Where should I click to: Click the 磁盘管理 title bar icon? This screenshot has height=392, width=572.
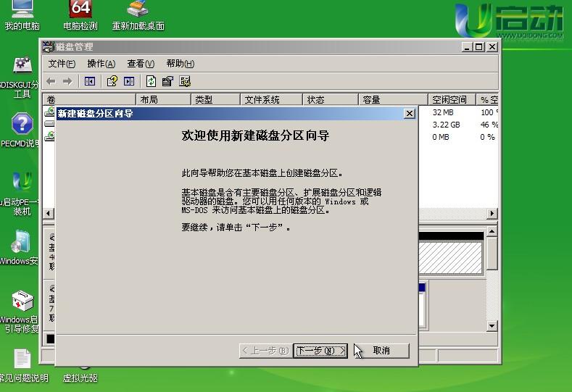(x=48, y=46)
